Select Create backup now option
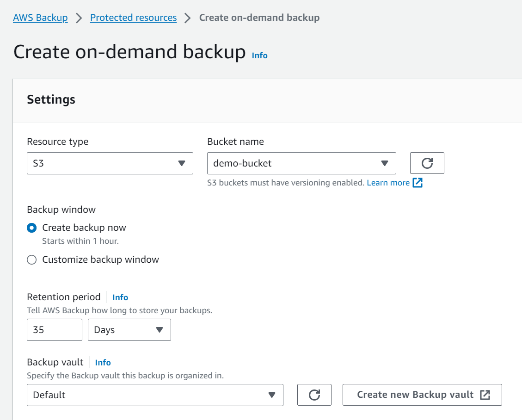Image resolution: width=522 pixels, height=420 pixels. 31,228
